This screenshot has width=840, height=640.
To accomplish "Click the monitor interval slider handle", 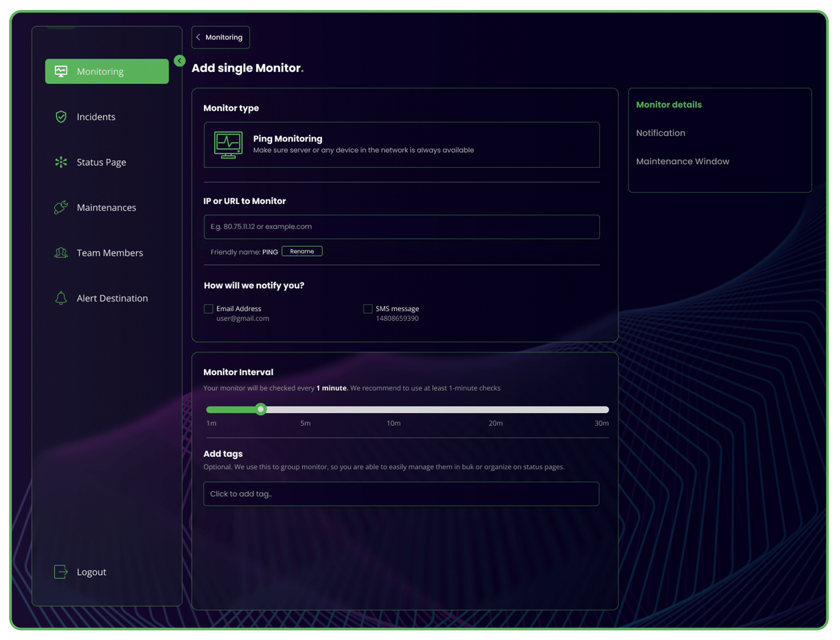I will pos(261,409).
